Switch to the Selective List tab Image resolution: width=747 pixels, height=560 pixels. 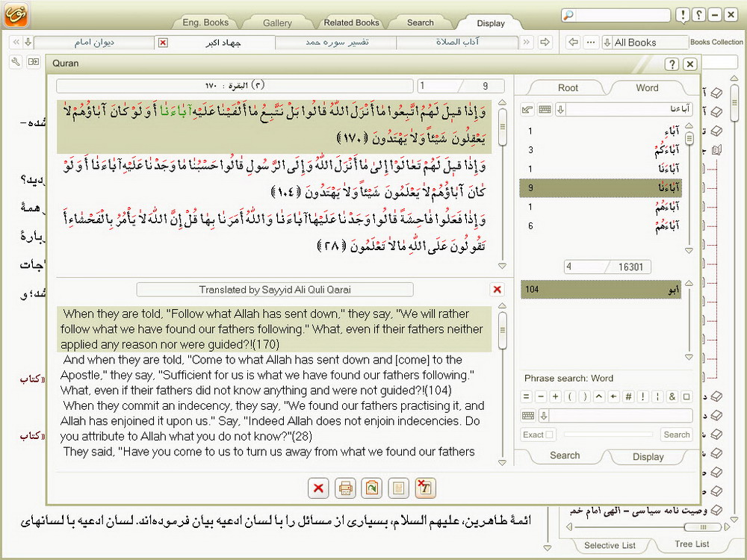coord(610,545)
